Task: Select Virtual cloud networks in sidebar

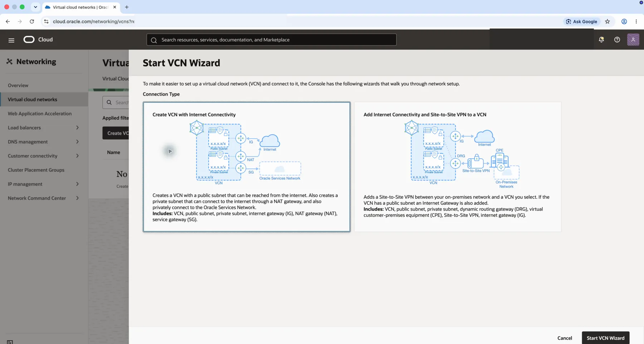Action: coord(44,100)
